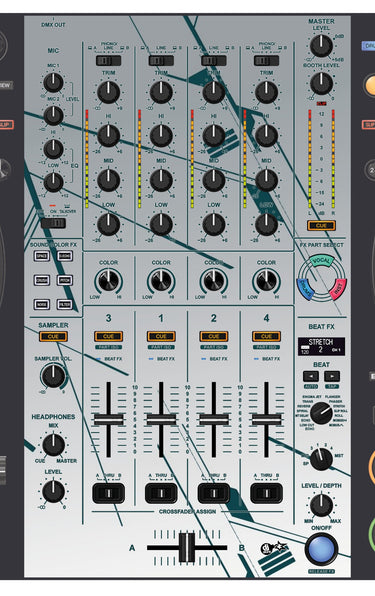Viewport: 375px width, 596px height.
Task: Click the Beat right arrow button
Action: tap(332, 376)
